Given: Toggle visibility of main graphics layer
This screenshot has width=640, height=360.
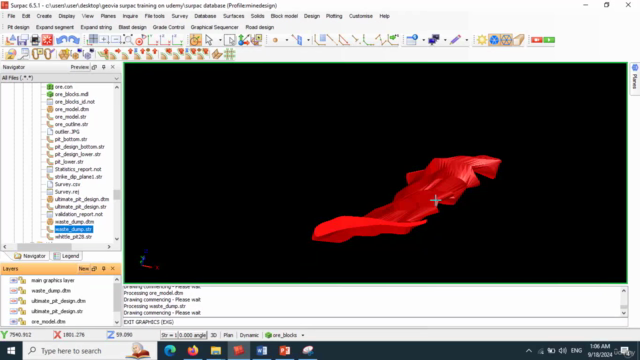Looking at the screenshot, I should (14, 280).
